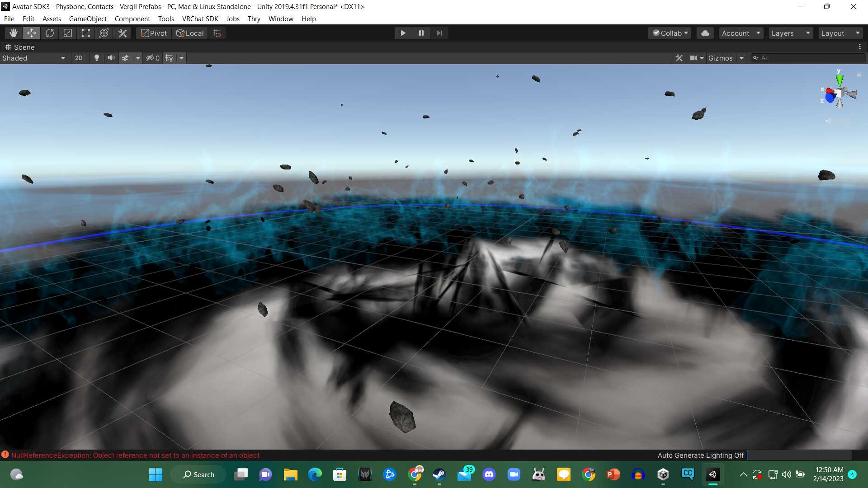Select the Rotate tool

click(50, 33)
